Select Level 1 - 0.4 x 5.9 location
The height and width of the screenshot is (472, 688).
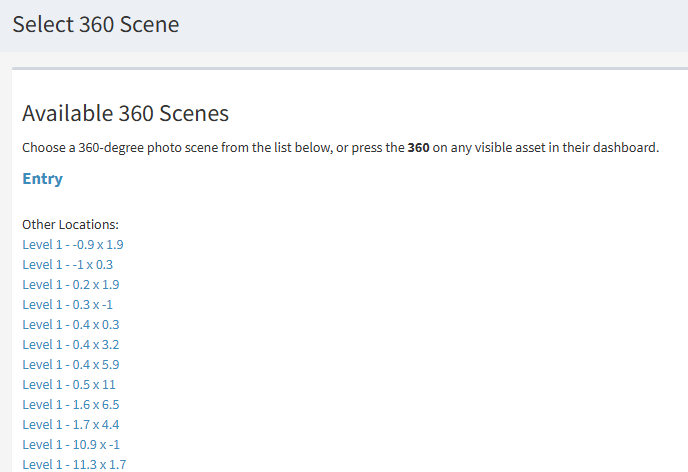pyautogui.click(x=70, y=364)
